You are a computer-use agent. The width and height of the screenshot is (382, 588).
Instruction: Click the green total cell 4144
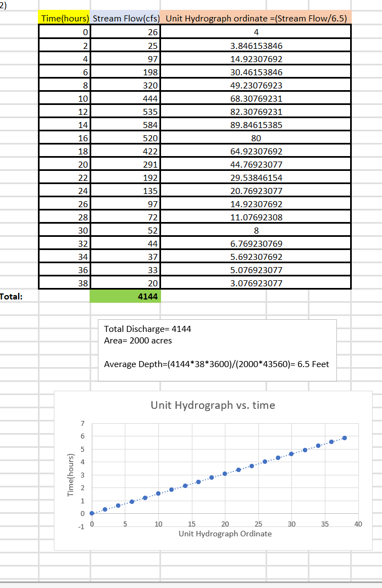pos(125,296)
